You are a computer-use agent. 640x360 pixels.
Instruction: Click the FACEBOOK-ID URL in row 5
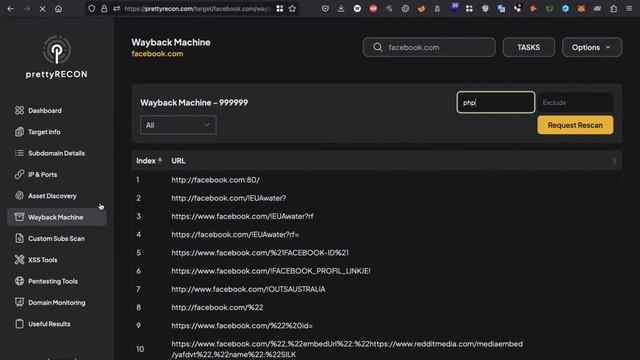260,253
